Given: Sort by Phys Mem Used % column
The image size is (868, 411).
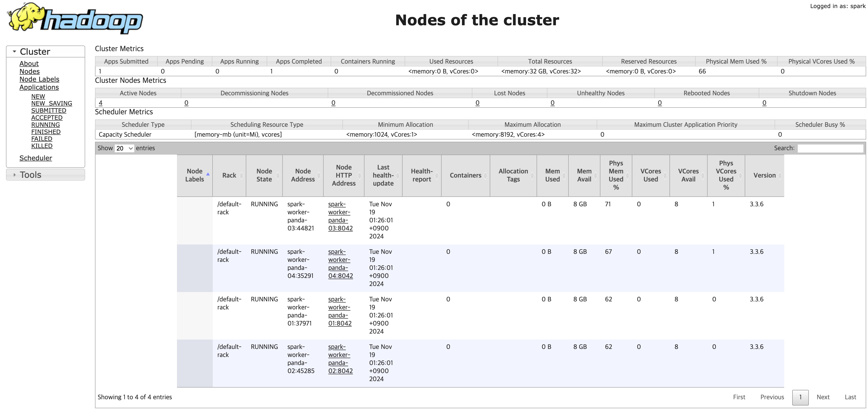Looking at the screenshot, I should click(x=616, y=175).
